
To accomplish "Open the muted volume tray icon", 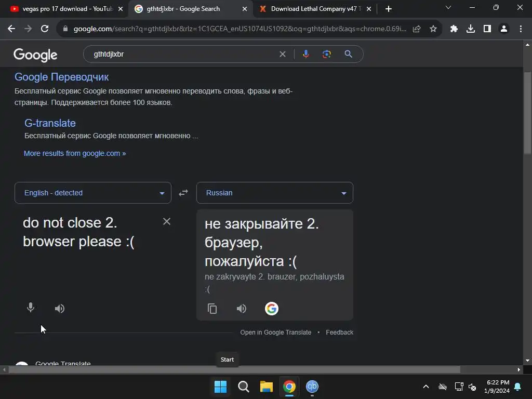I will pyautogui.click(x=472, y=387).
